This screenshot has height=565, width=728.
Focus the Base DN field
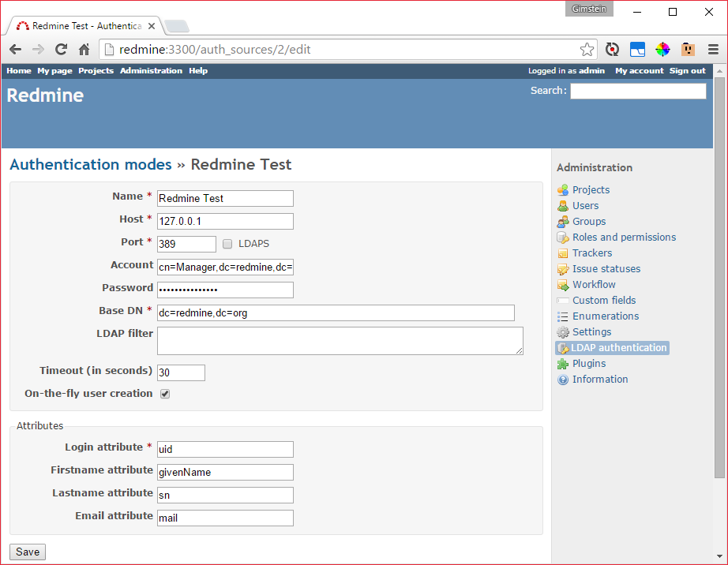click(x=336, y=312)
